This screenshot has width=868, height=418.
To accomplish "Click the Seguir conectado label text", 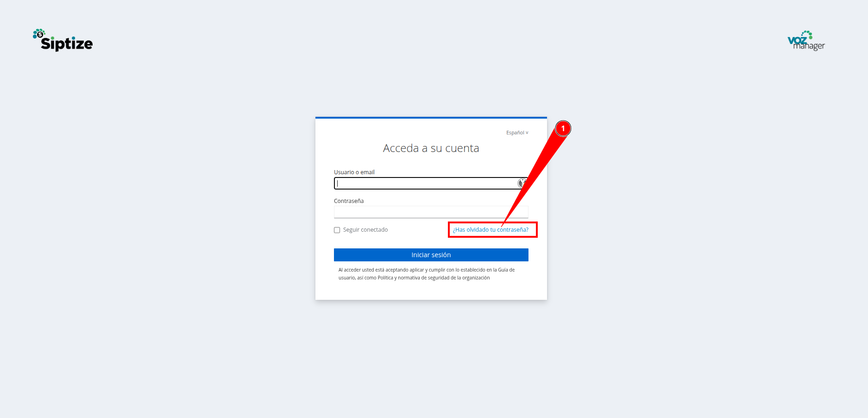I will [365, 230].
